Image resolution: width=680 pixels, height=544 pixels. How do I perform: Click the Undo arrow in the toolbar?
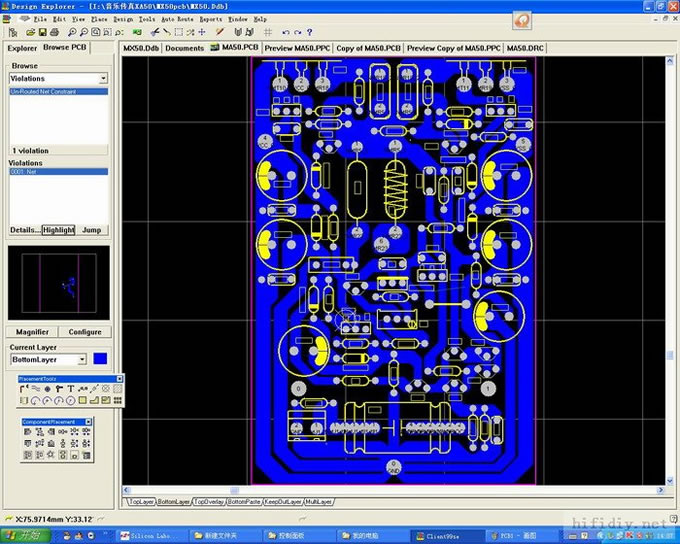pos(285,32)
